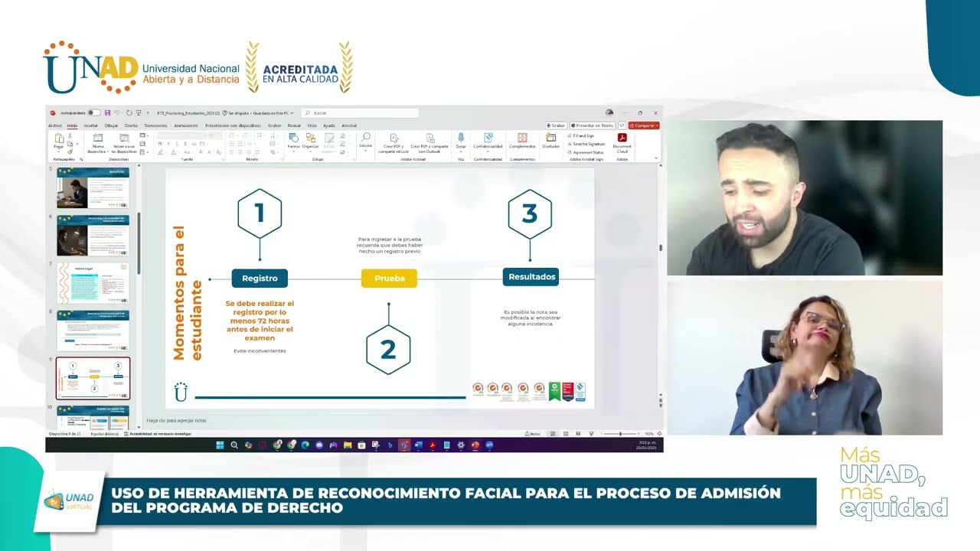The height and width of the screenshot is (551, 980).
Task: Open the Organizar dropdown
Action: [311, 141]
